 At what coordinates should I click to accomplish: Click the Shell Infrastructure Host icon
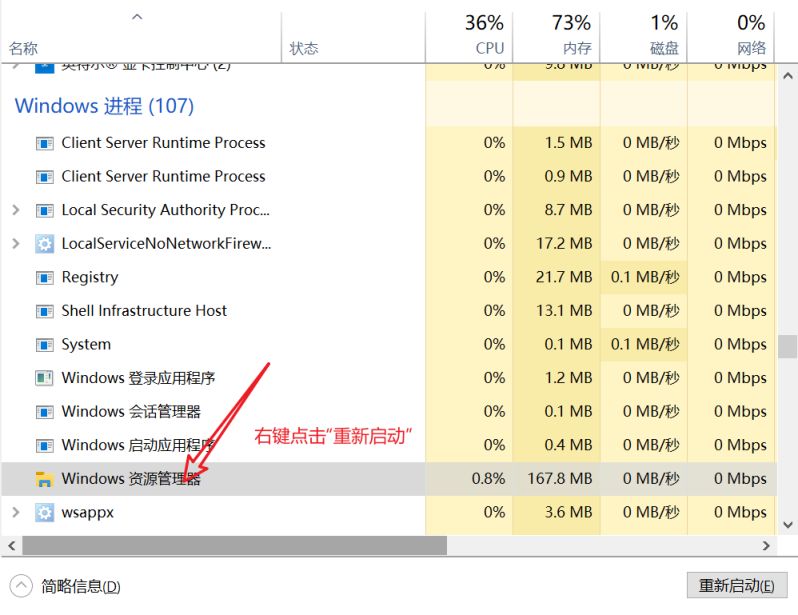tap(45, 311)
